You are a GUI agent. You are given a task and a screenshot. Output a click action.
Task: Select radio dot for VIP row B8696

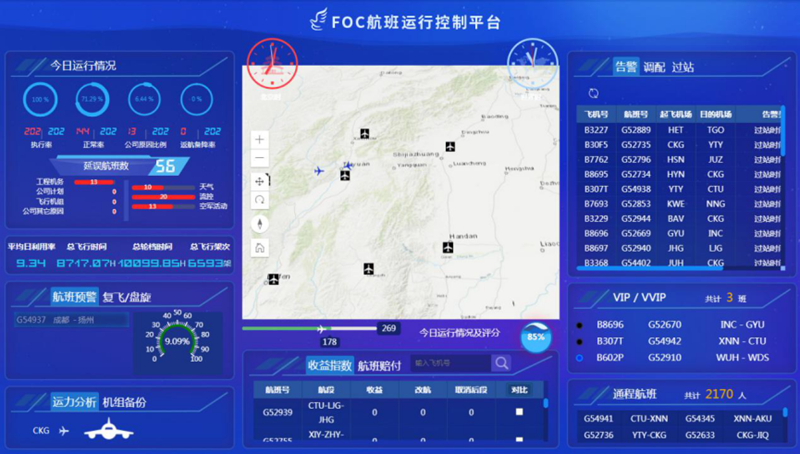tap(580, 325)
